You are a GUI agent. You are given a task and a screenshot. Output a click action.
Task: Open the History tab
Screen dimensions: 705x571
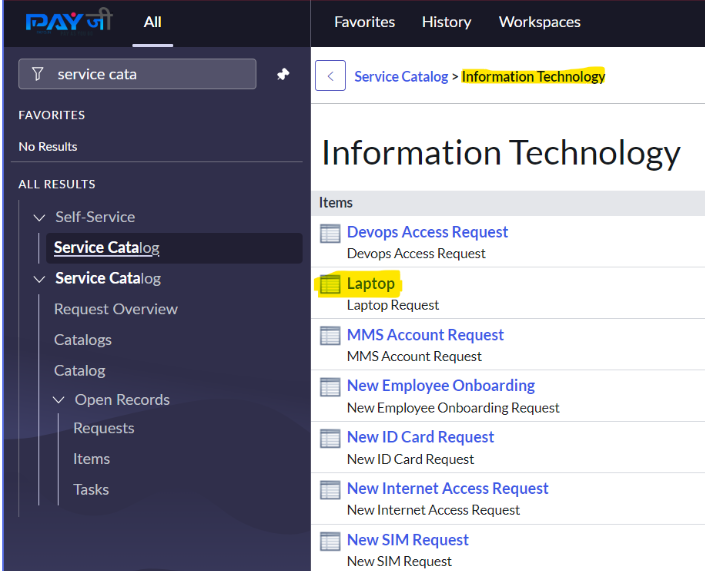click(446, 22)
